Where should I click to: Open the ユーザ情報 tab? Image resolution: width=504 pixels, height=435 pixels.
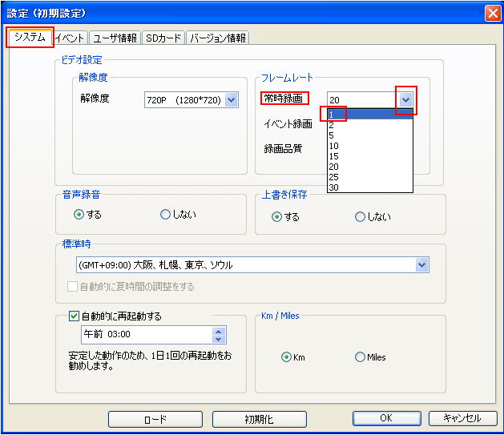(115, 38)
